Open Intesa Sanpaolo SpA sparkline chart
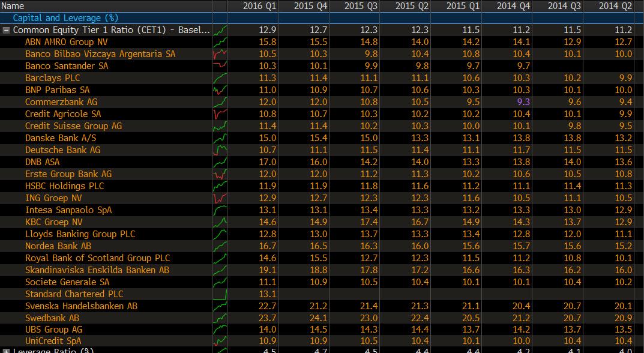Screen dimensions: 644x353 pyautogui.click(x=220, y=210)
